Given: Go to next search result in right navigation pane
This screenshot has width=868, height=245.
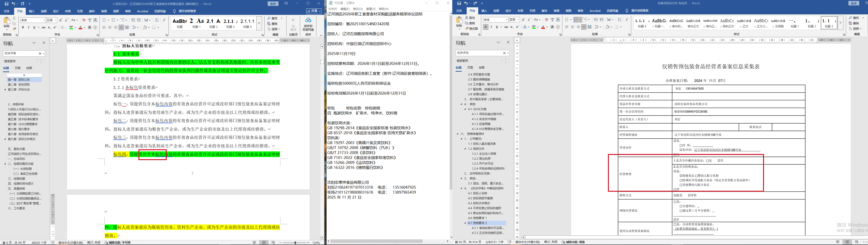Looking at the screenshot, I should click(507, 61).
